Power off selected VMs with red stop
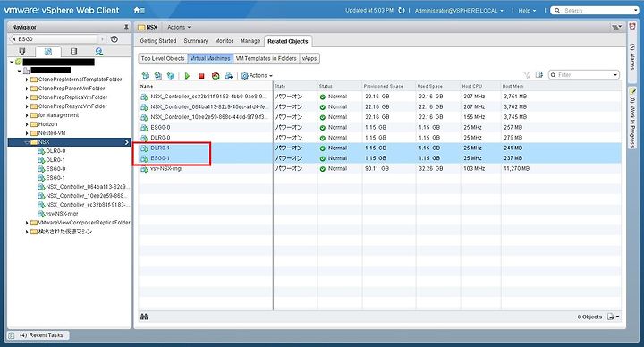Image resolution: width=644 pixels, height=347 pixels. pos(201,76)
